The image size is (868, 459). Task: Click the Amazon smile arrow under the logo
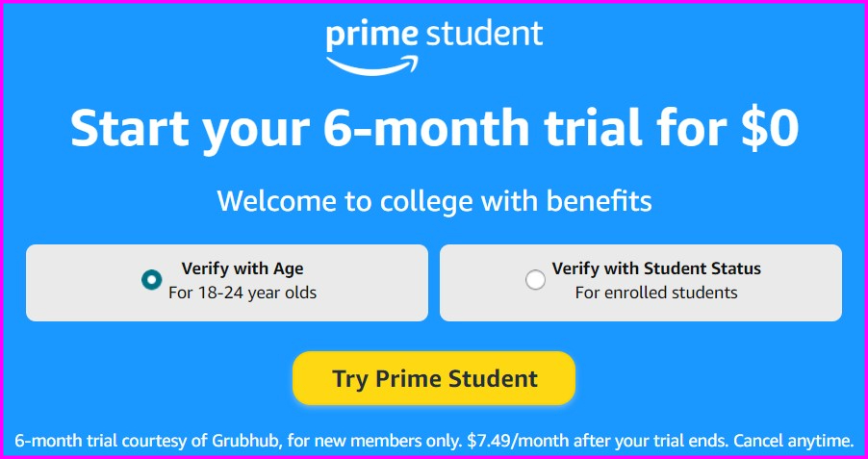tap(375, 64)
